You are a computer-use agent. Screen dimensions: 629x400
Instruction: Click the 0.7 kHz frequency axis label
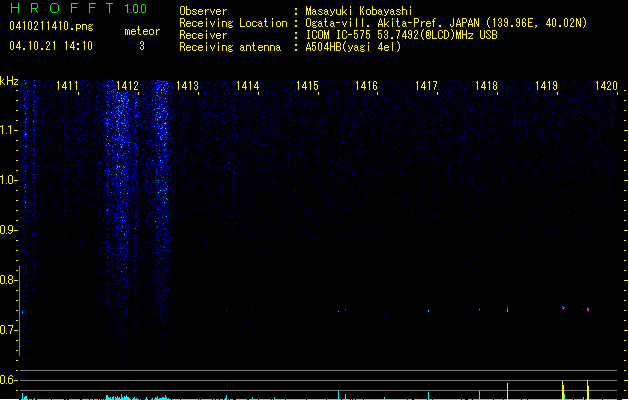[8, 330]
